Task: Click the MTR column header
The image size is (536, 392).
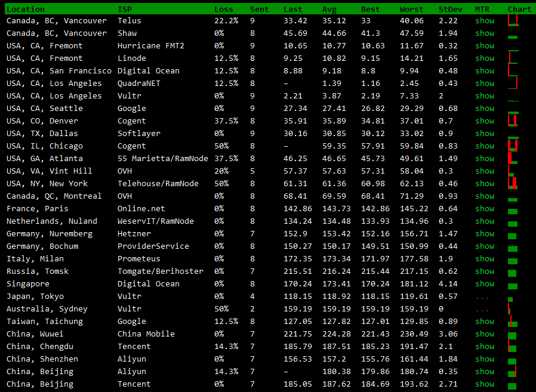Action: [x=482, y=9]
